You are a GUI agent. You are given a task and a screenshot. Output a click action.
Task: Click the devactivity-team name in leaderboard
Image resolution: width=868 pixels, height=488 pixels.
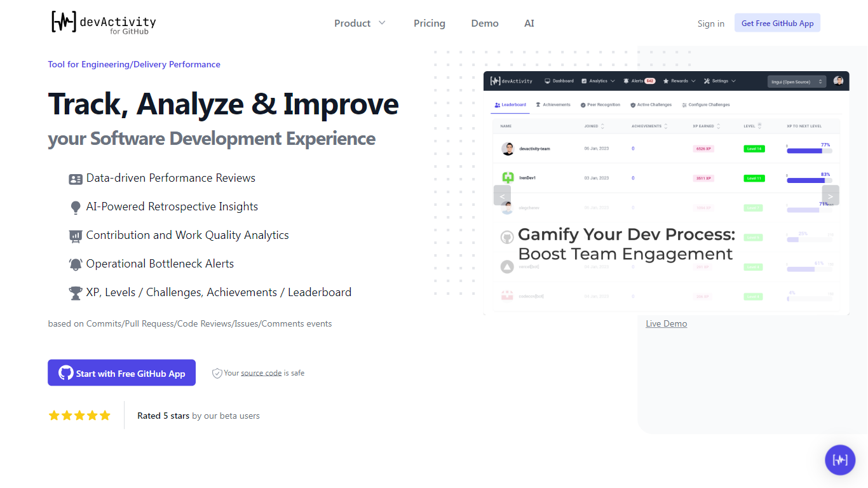pos(534,149)
